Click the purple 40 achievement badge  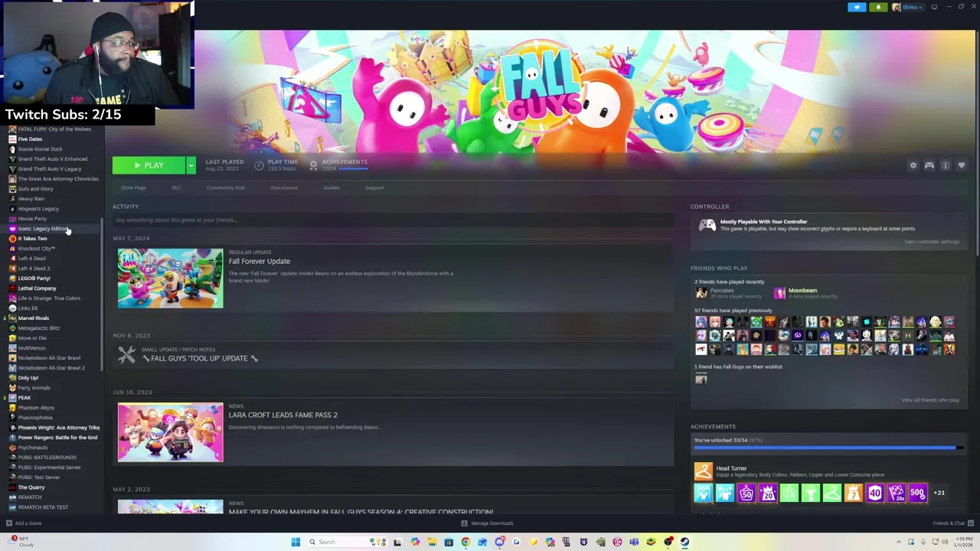[x=874, y=494]
